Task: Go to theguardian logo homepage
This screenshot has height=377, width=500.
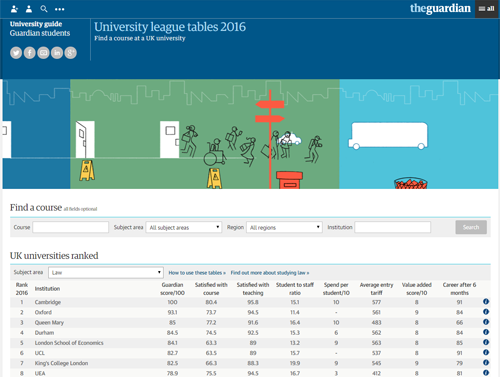Action: coord(440,8)
